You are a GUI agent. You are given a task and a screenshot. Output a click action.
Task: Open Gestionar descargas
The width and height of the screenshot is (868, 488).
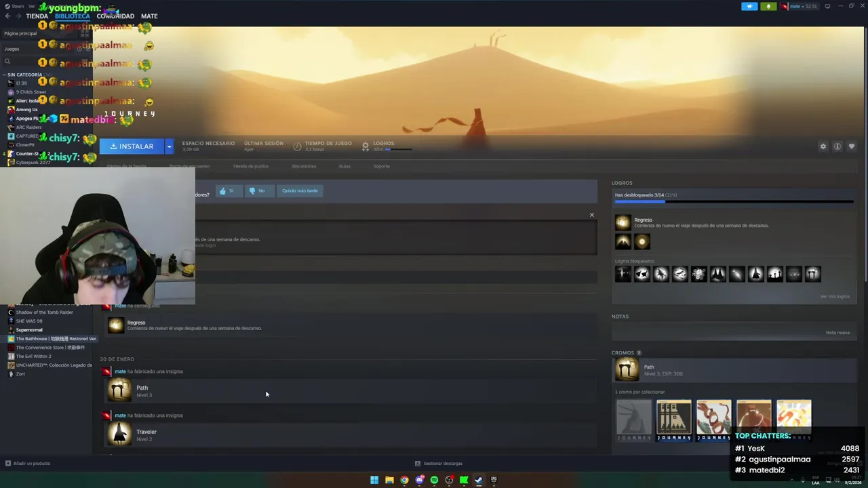tap(439, 464)
